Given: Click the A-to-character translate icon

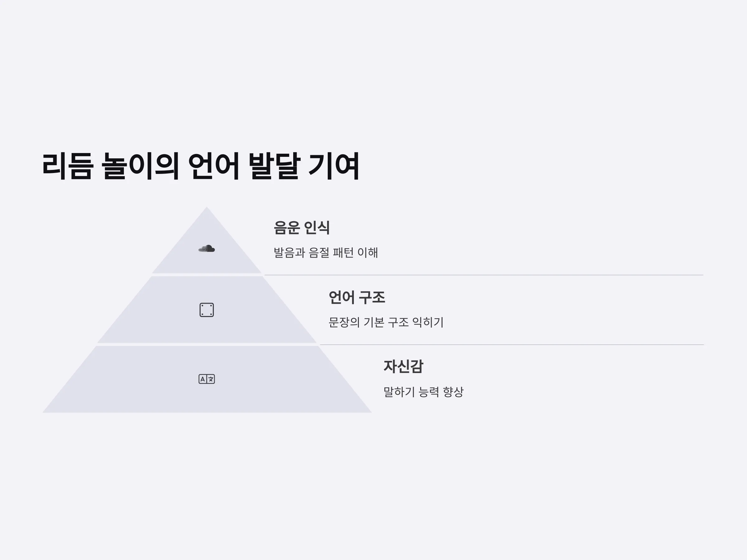Looking at the screenshot, I should (x=207, y=379).
